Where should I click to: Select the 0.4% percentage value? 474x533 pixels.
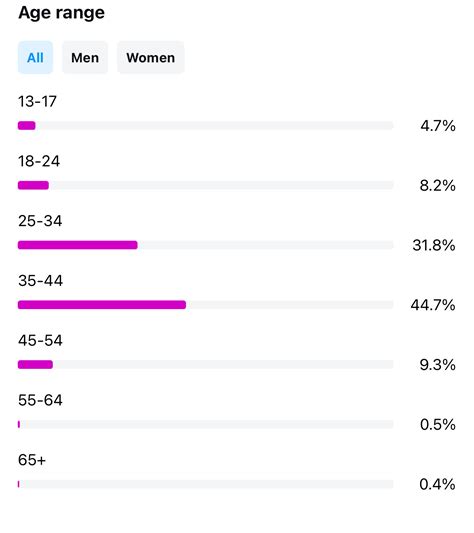437,484
